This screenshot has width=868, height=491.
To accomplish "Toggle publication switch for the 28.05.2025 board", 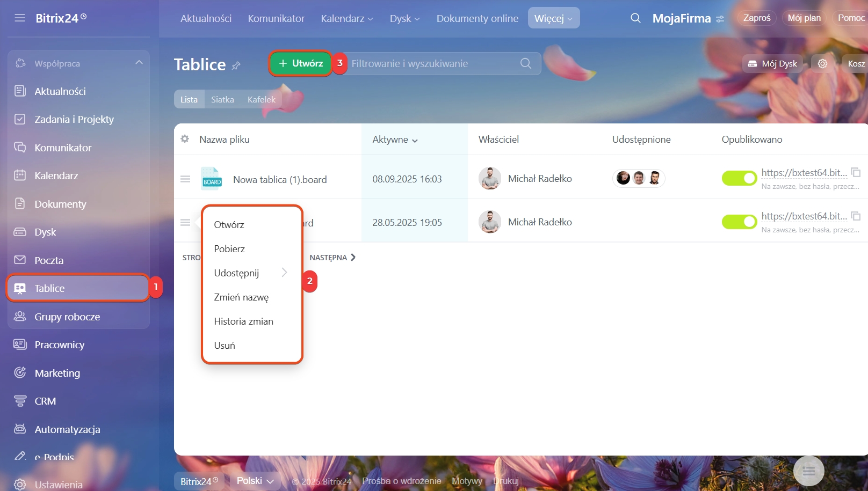I will pos(739,222).
